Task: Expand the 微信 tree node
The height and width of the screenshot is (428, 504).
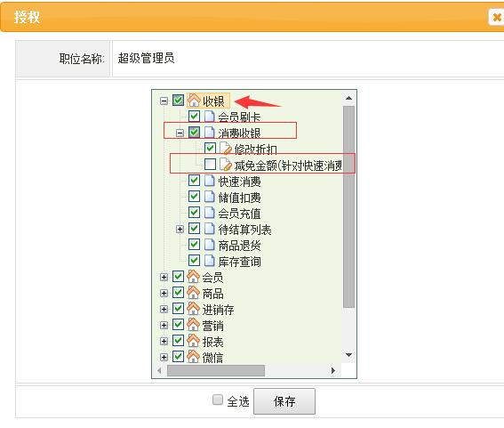Action: point(164,357)
